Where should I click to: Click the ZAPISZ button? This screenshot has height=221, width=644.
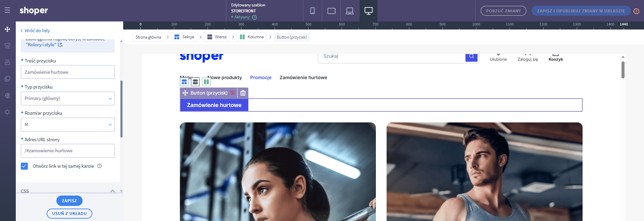tap(69, 201)
